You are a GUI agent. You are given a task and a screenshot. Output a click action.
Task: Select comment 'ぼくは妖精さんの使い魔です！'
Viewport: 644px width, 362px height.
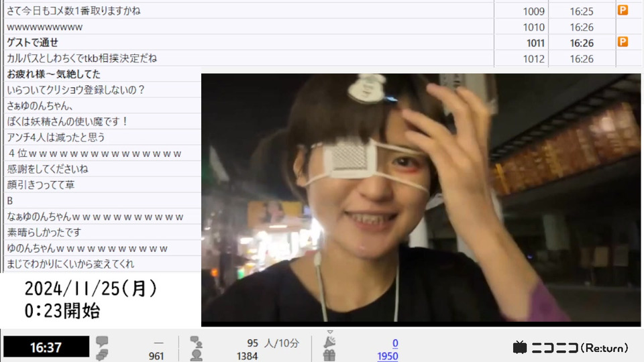[x=68, y=121]
